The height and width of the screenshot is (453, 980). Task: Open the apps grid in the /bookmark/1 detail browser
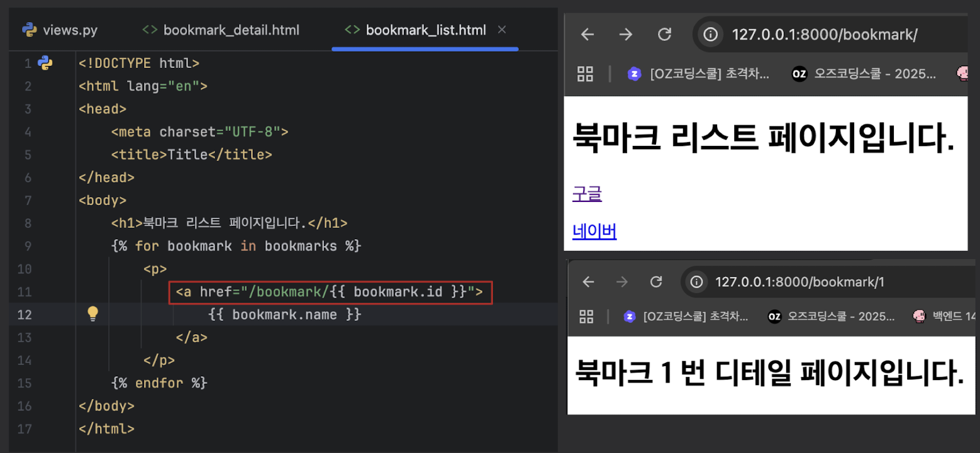click(586, 316)
